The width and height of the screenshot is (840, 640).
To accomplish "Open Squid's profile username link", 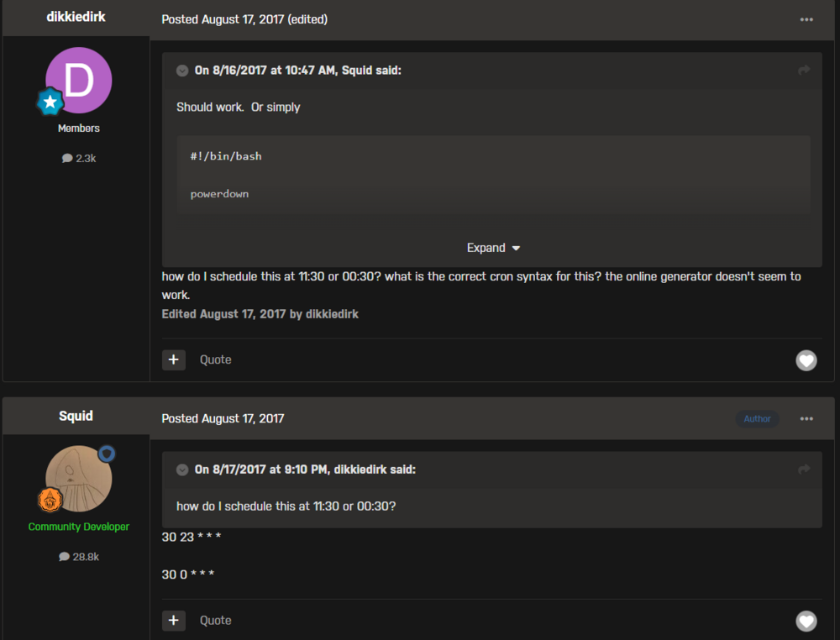I will [x=76, y=416].
